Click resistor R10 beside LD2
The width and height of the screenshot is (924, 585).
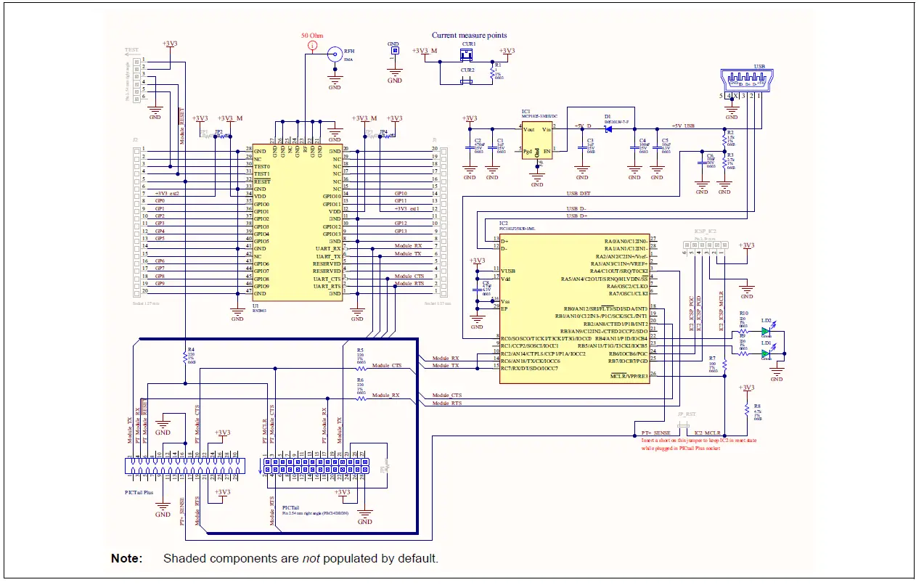[743, 332]
